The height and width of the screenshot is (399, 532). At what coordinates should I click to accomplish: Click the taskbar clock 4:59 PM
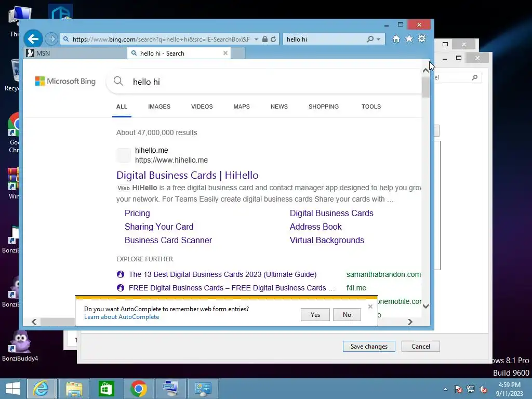click(509, 385)
